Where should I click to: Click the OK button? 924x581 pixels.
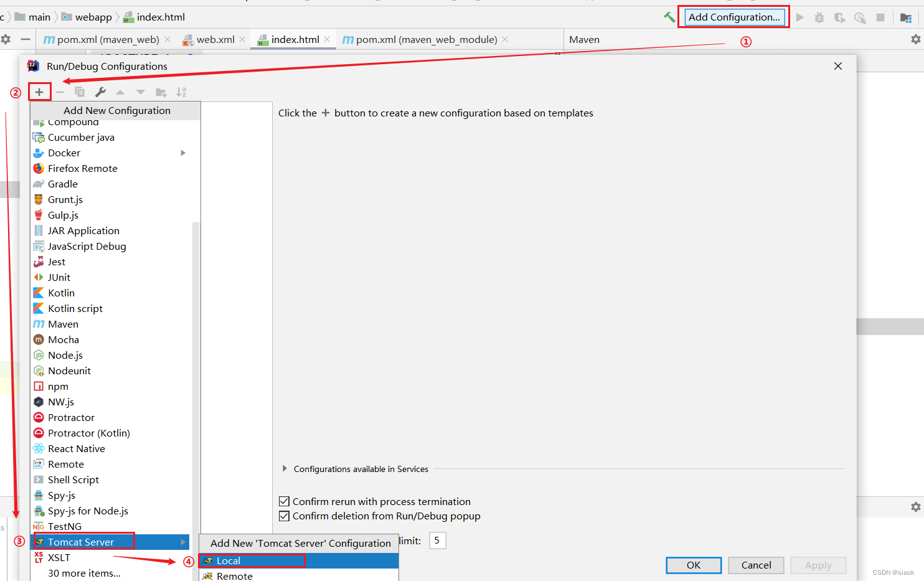[694, 565]
